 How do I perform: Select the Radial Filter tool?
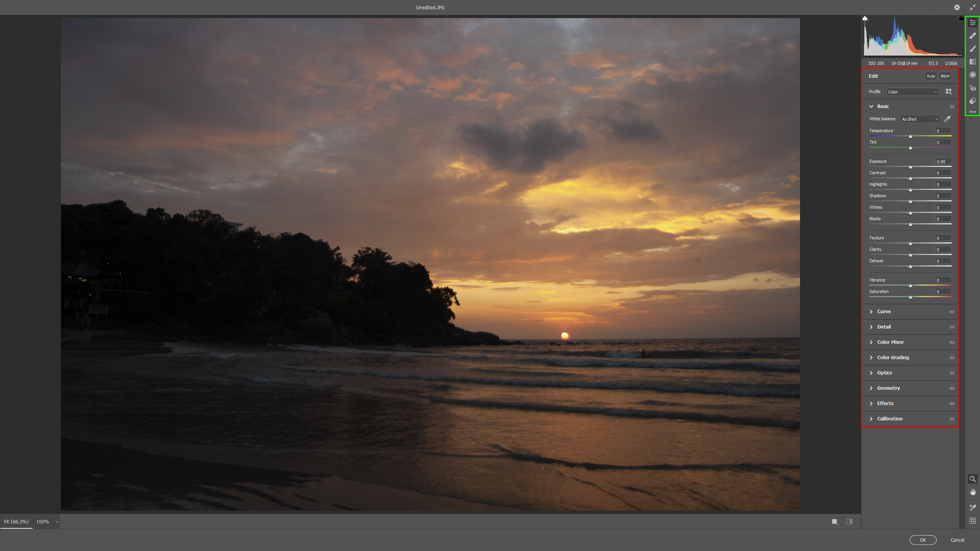click(x=972, y=75)
